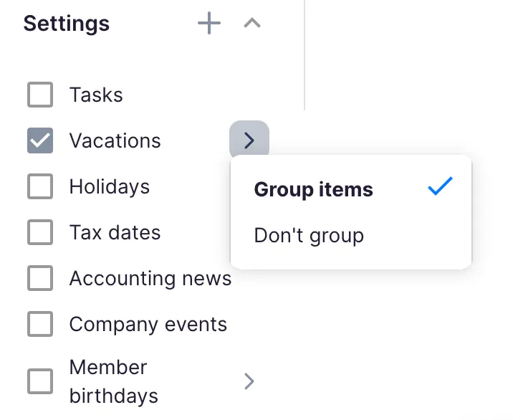Select Don't group from the popup
The width and height of the screenshot is (513, 420).
(x=309, y=235)
